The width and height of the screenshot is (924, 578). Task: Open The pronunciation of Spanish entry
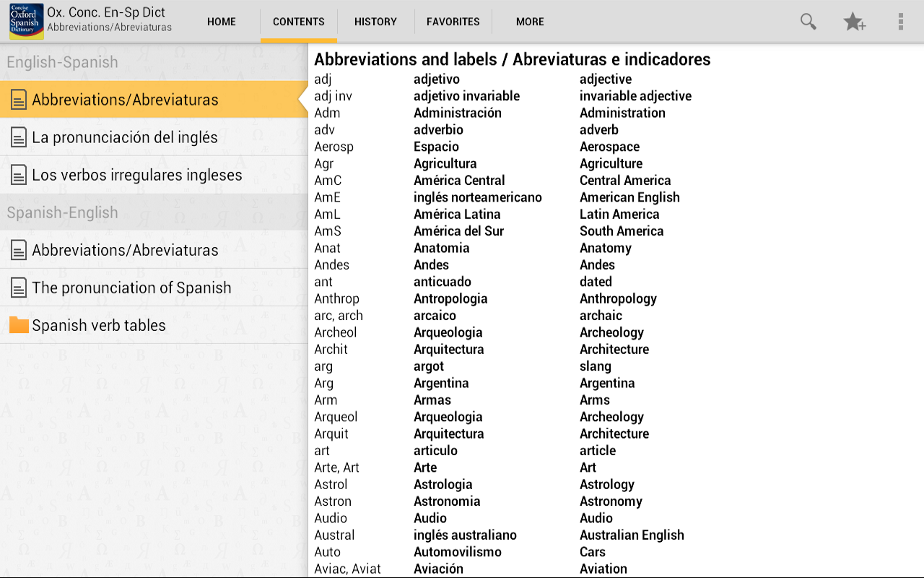click(x=131, y=288)
